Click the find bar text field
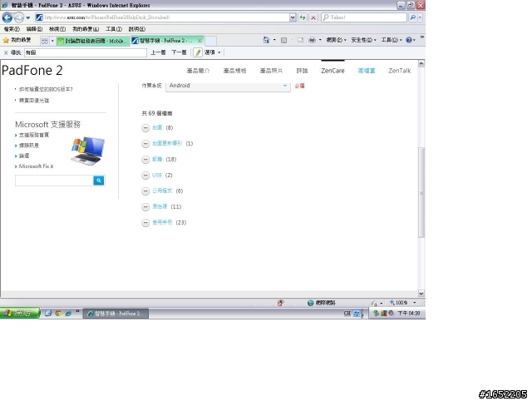This screenshot has width=532, height=401. coord(86,52)
